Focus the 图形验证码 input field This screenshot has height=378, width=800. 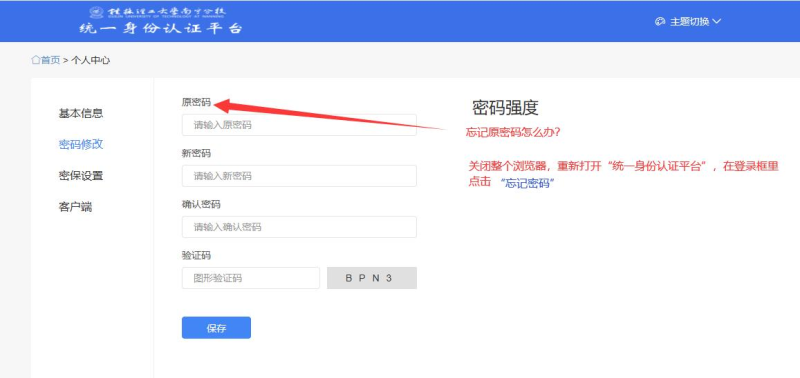pos(251,278)
